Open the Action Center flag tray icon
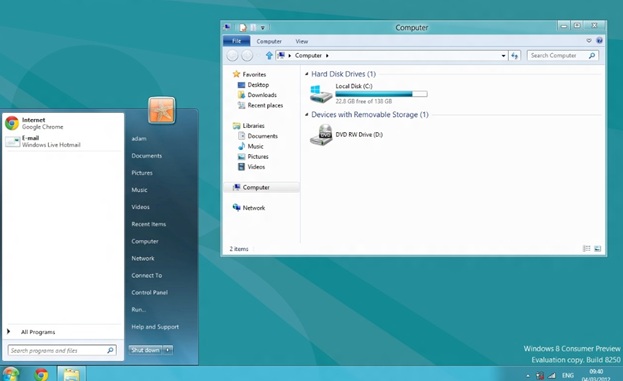The image size is (623, 381). tap(540, 375)
